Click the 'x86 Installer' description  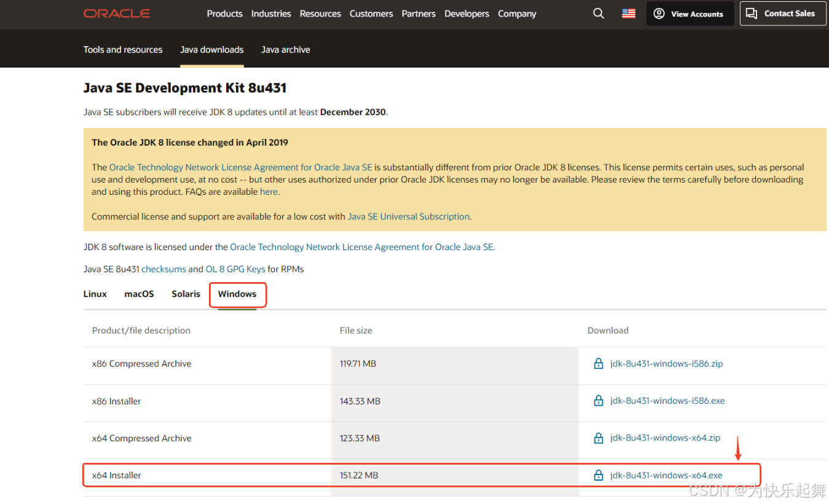(116, 401)
